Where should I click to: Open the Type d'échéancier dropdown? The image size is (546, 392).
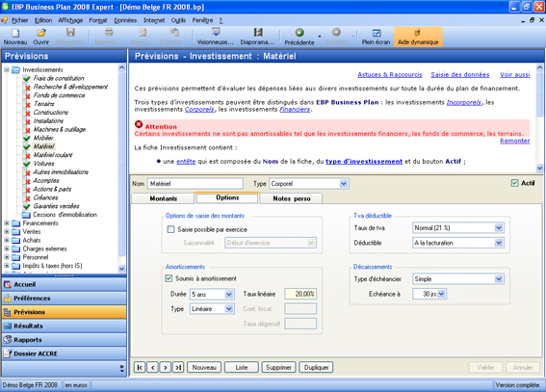tap(499, 279)
